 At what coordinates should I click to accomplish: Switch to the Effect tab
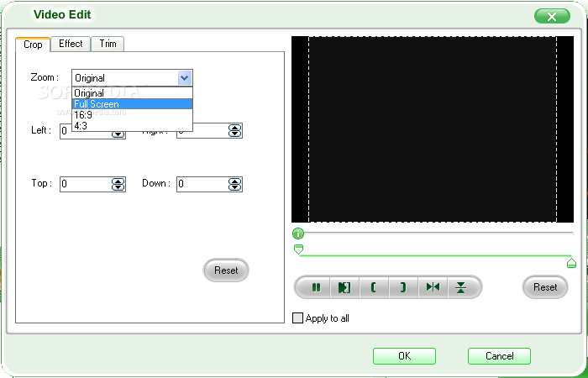[71, 44]
